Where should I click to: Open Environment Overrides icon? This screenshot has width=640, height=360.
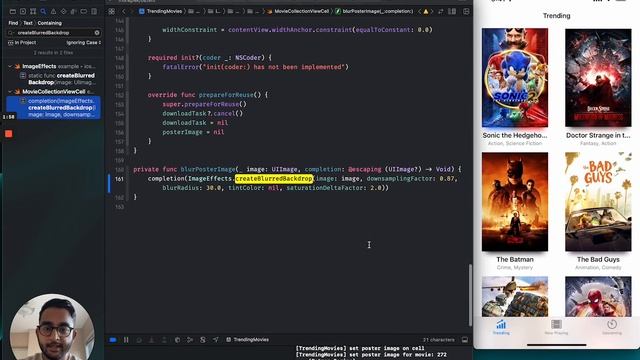pyautogui.click(x=203, y=340)
